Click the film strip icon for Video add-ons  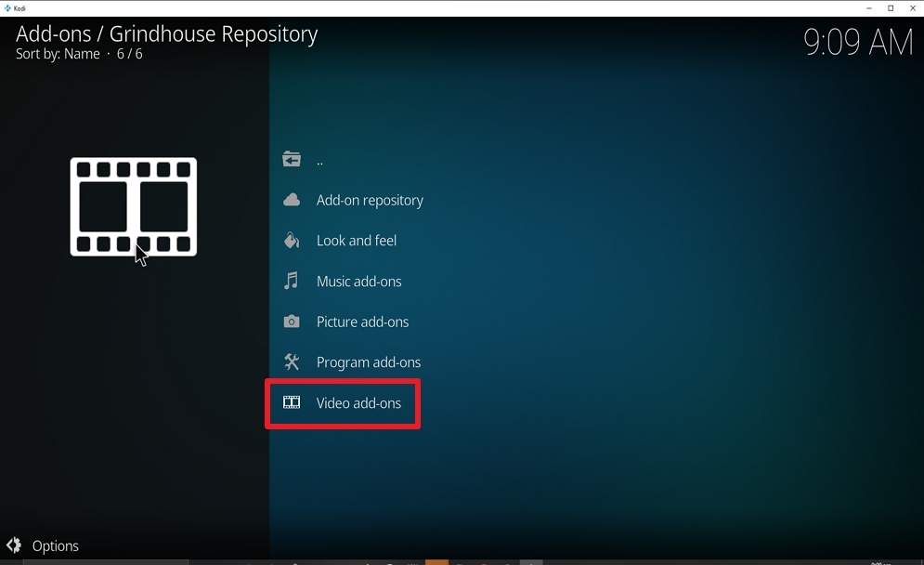291,402
